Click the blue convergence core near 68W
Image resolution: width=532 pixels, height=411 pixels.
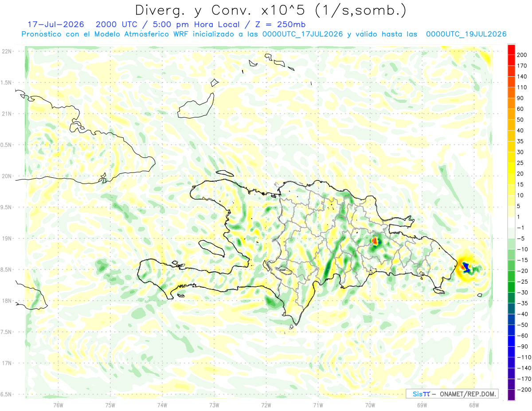coord(466,267)
